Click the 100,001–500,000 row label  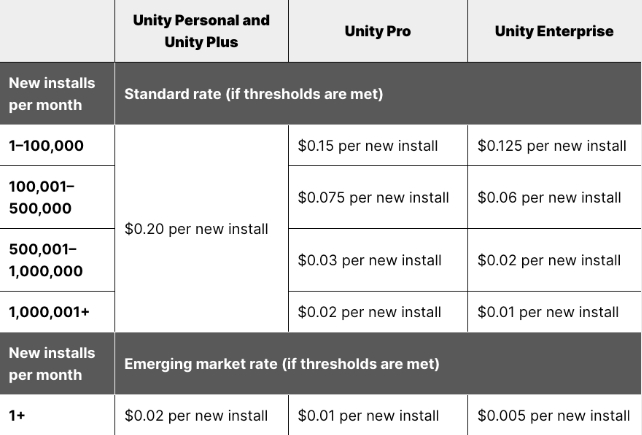42,197
